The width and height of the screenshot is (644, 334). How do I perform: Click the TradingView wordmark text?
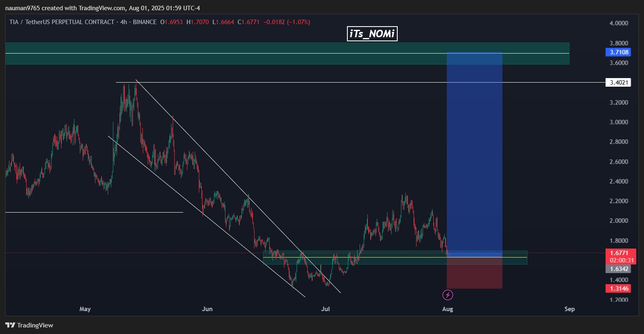tap(35, 325)
